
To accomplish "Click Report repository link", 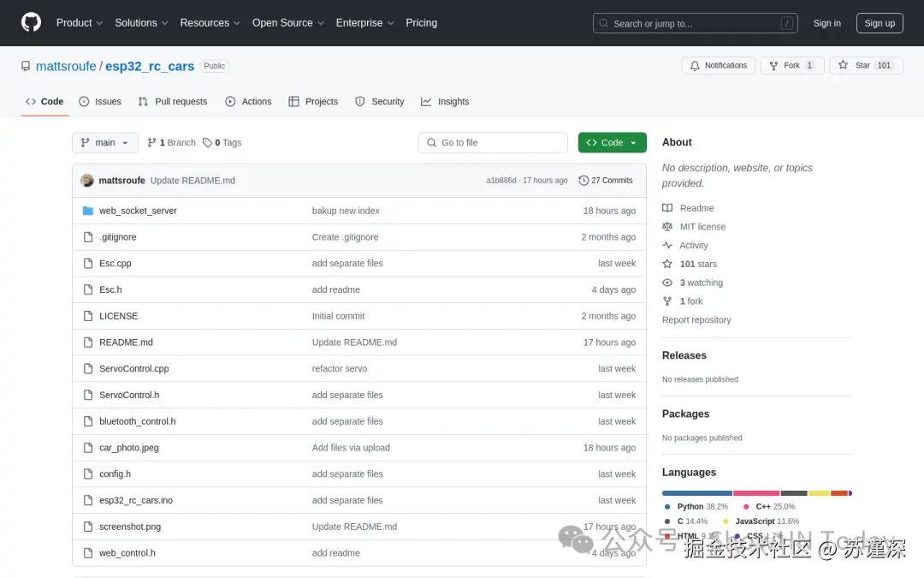I will click(x=696, y=319).
